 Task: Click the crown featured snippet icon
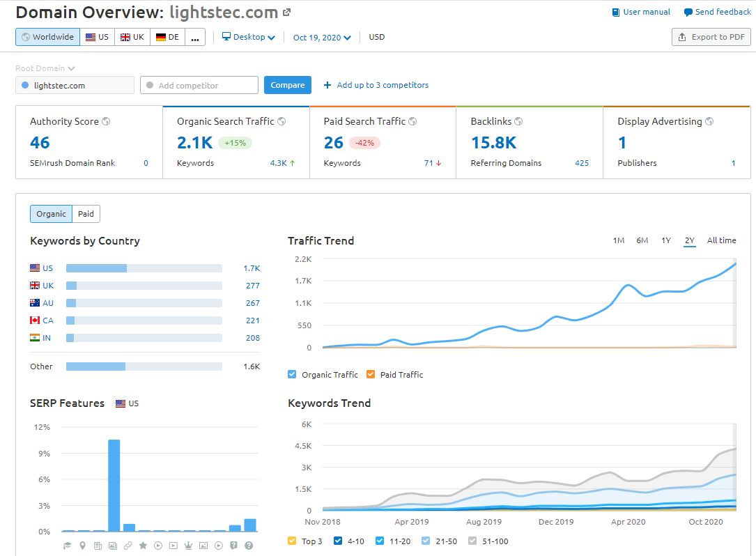click(x=188, y=546)
